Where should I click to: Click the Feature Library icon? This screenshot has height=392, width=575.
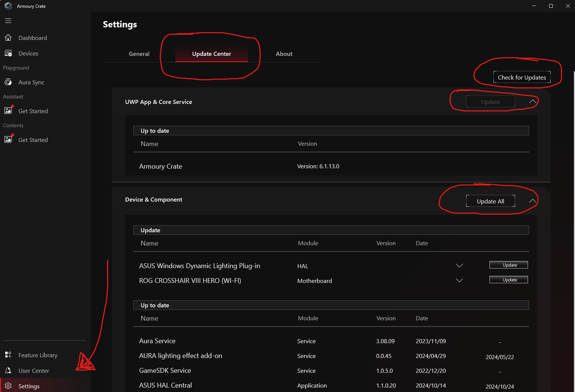(8, 355)
